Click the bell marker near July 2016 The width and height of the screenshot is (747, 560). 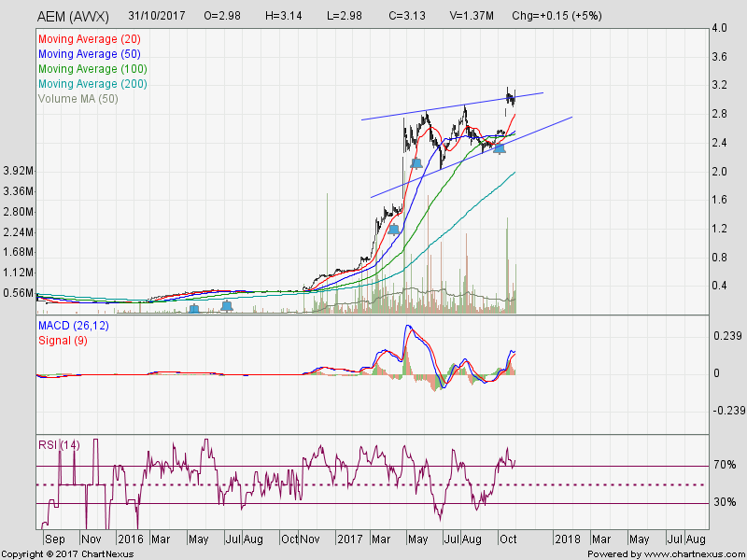coord(227,304)
